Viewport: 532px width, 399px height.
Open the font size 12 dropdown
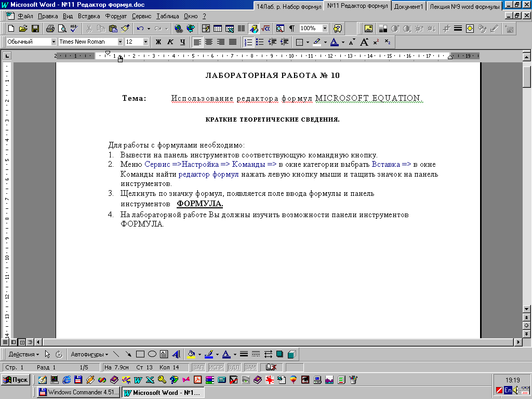(x=146, y=42)
